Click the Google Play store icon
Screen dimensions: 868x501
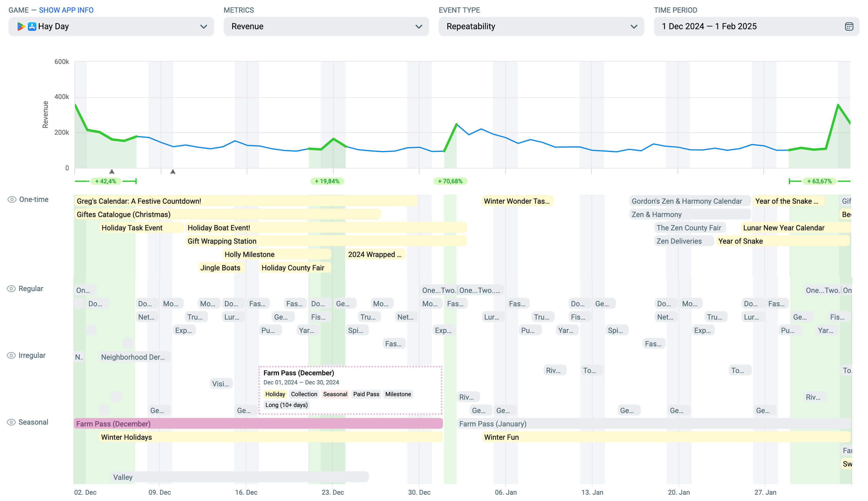tap(21, 27)
